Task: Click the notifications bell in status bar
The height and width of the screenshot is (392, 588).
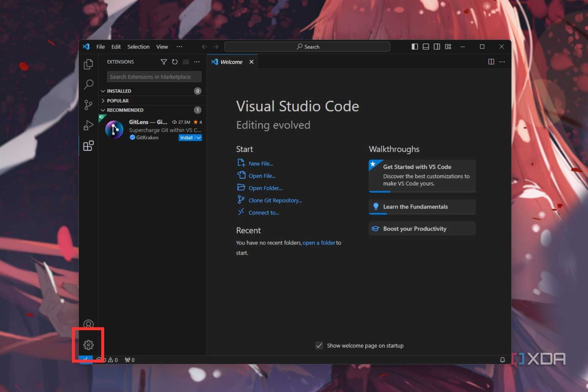Action: [502, 360]
